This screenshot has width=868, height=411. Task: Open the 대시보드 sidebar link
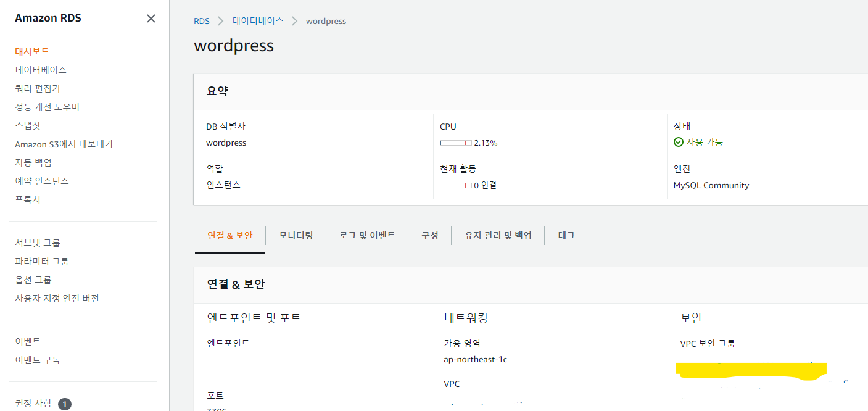(x=32, y=51)
